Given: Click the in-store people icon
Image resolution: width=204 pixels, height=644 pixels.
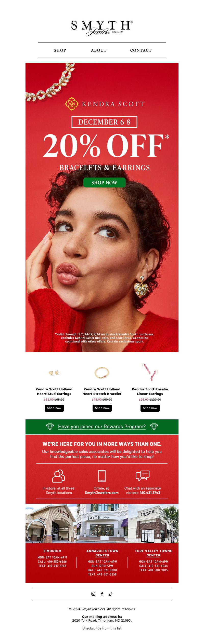Looking at the screenshot, I should pos(58,476).
